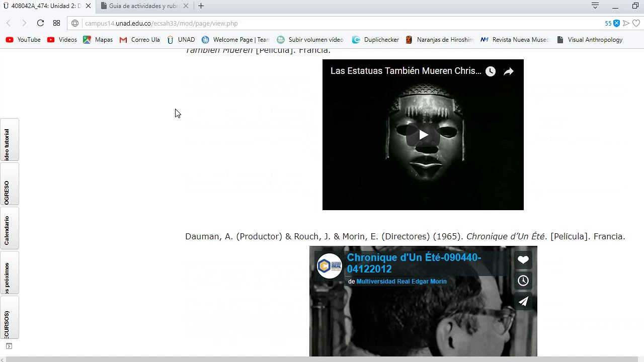Image resolution: width=644 pixels, height=362 pixels.
Task: Open the Subir volumen vídeo bookmark
Action: coord(310,40)
